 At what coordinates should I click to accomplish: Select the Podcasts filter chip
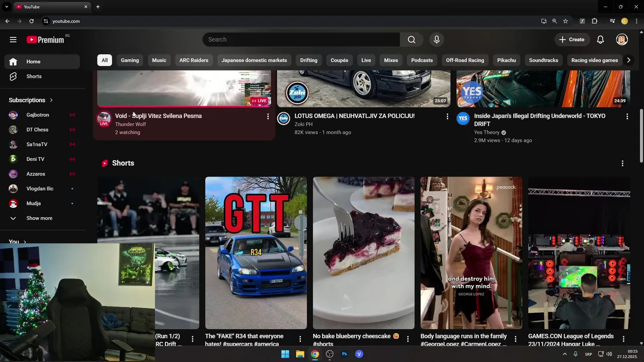pos(422,60)
